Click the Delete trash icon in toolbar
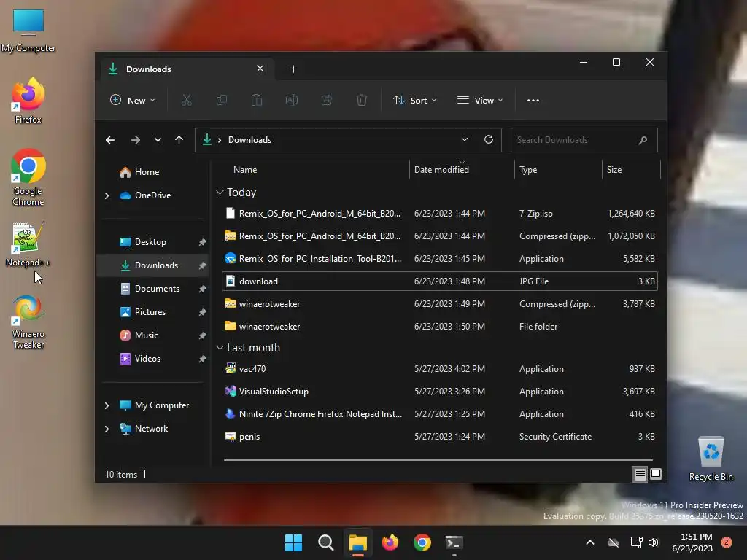747x560 pixels. point(362,100)
